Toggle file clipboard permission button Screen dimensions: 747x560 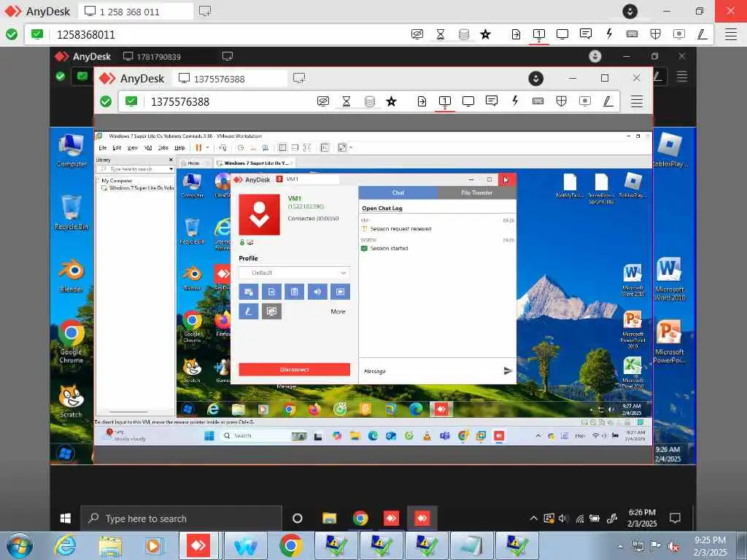(x=271, y=292)
